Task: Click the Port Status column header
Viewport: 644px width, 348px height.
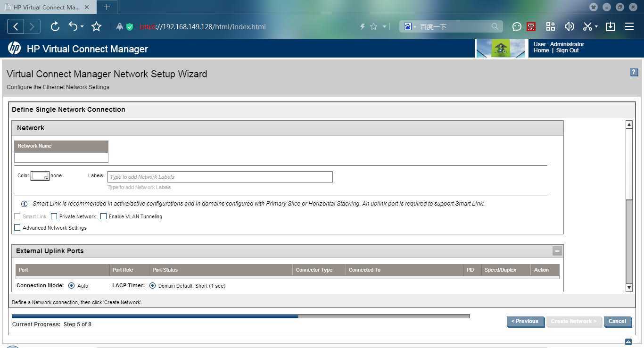Action: click(221, 270)
